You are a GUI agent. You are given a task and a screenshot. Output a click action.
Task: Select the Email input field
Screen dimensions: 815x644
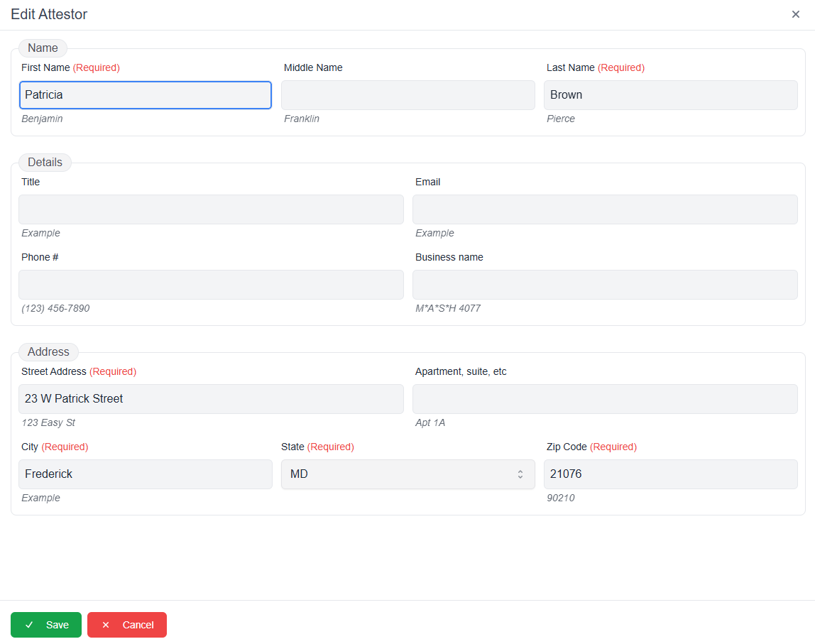[605, 209]
